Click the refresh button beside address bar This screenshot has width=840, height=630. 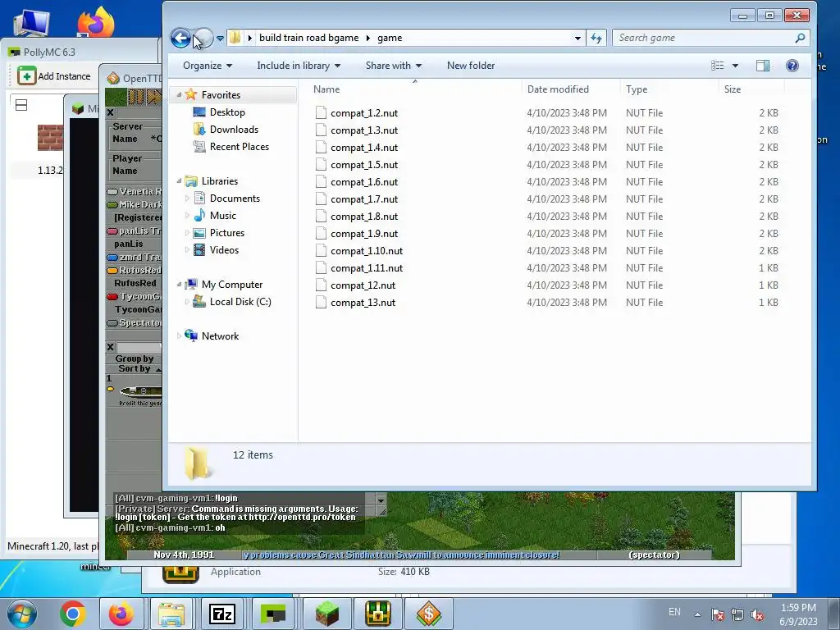596,38
